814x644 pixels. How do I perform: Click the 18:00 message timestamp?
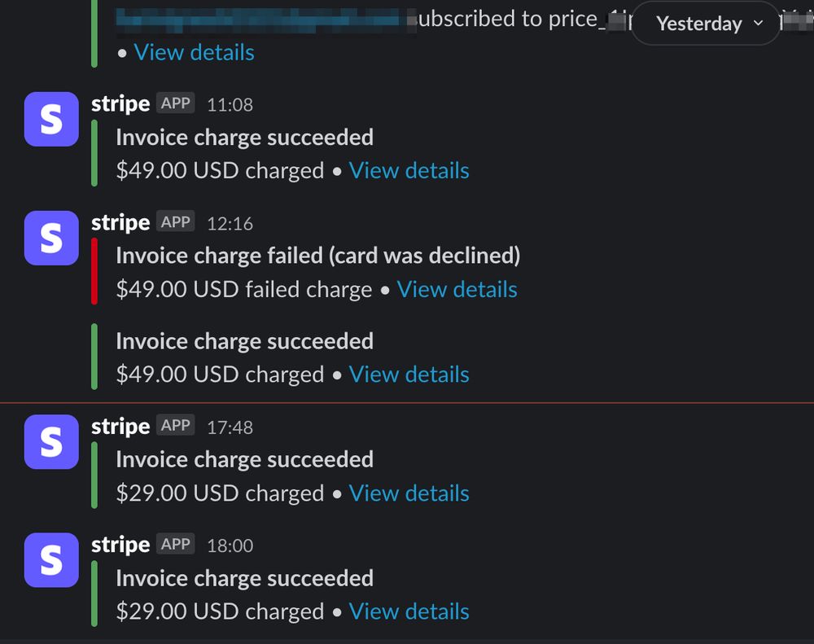pos(230,545)
